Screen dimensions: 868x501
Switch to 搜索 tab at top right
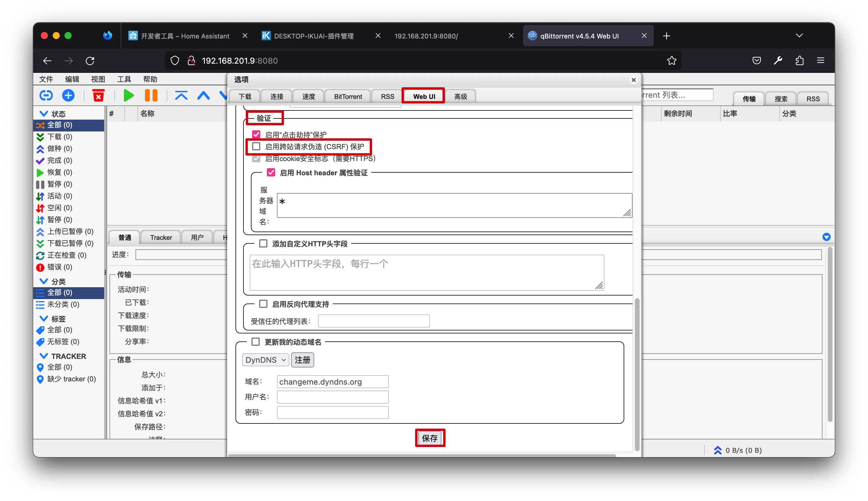click(781, 99)
